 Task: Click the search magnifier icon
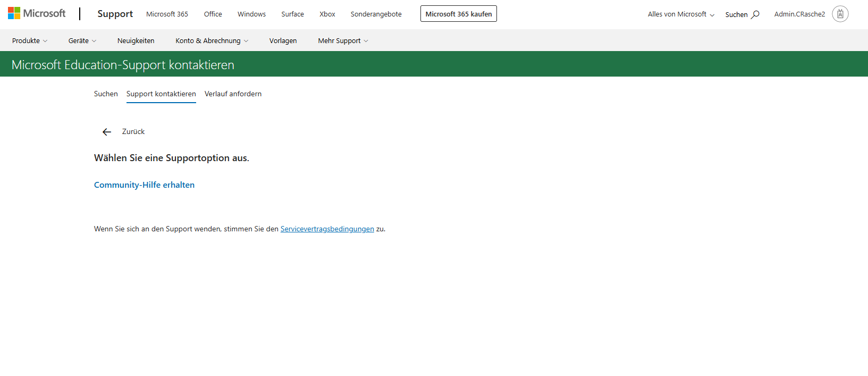point(755,14)
